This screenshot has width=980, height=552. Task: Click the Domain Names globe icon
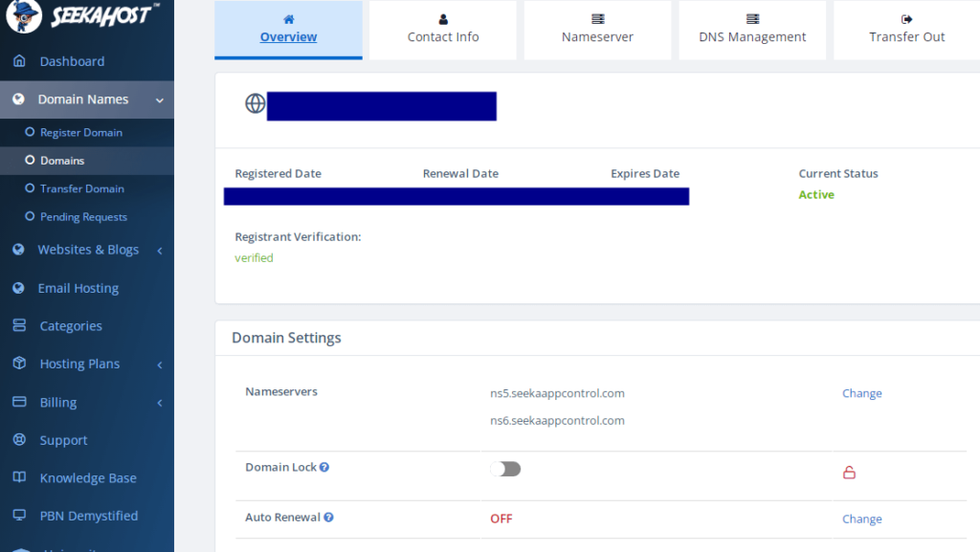tap(19, 99)
